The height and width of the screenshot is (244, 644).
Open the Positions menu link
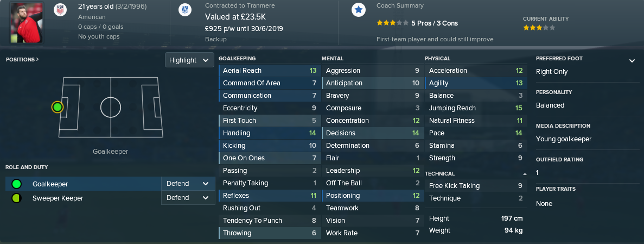coord(22,59)
